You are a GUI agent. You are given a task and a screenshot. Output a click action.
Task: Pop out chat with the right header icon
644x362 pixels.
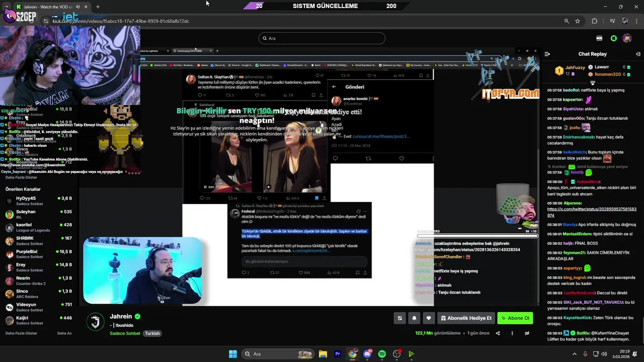click(x=638, y=54)
